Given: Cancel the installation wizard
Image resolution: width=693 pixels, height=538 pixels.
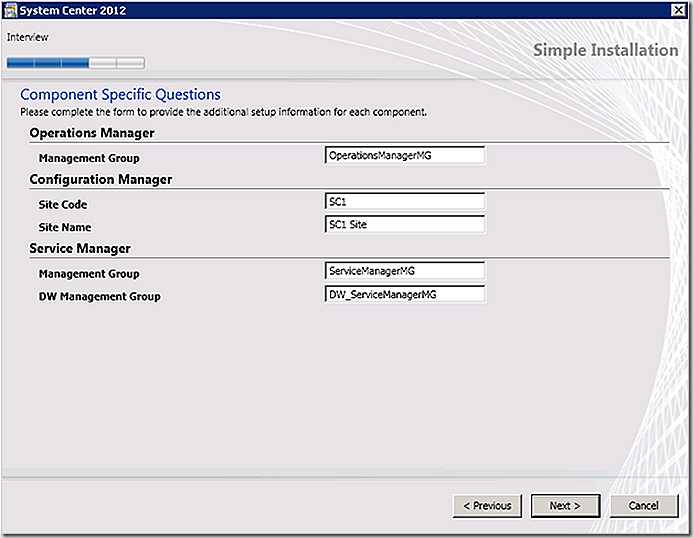Looking at the screenshot, I should point(644,506).
